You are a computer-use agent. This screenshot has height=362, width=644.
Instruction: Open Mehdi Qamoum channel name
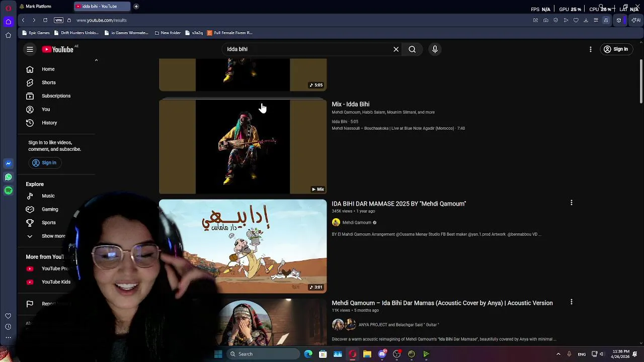[357, 223]
